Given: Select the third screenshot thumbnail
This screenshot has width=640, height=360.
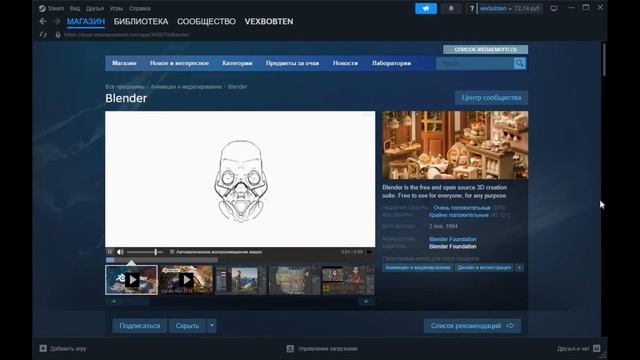Looking at the screenshot, I should (240, 280).
